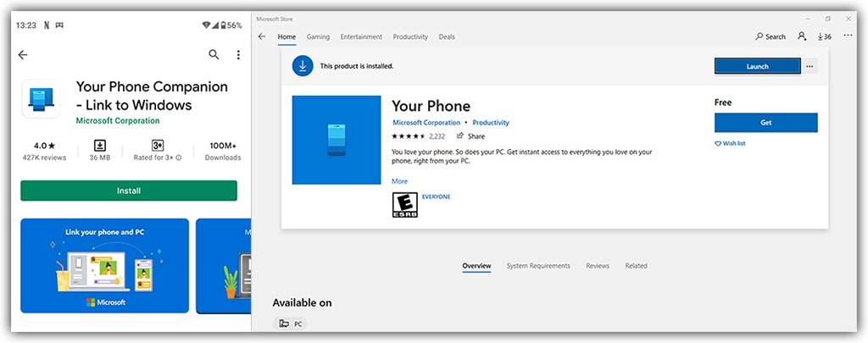The height and width of the screenshot is (343, 868).
Task: Tap the NFC N icon in status bar
Action: (47, 25)
